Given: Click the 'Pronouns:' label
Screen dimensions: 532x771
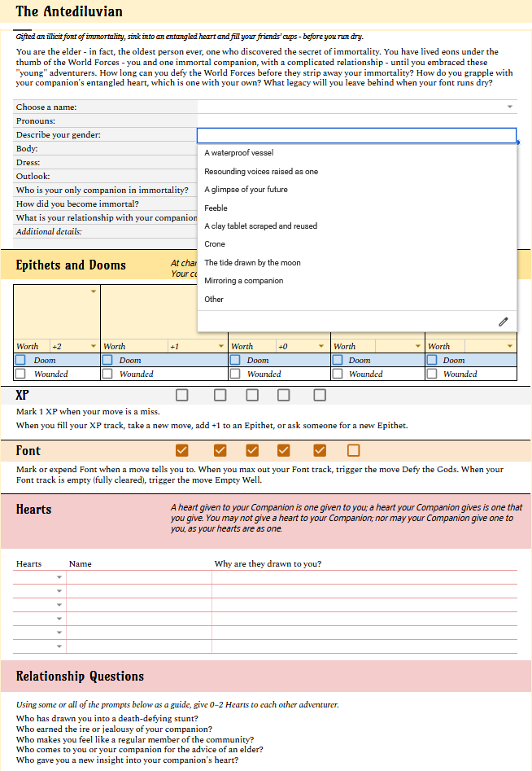Looking at the screenshot, I should (x=35, y=121).
